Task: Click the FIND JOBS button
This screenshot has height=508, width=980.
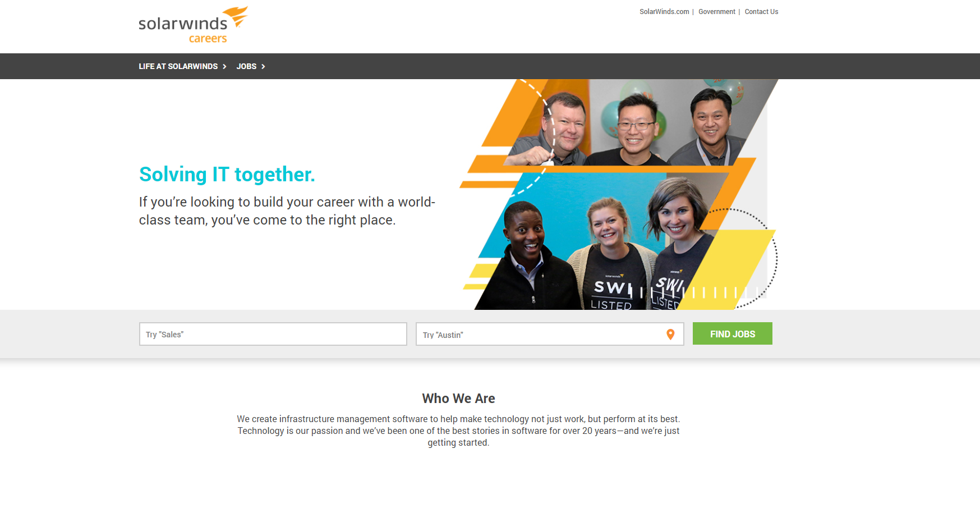Action: 732,333
